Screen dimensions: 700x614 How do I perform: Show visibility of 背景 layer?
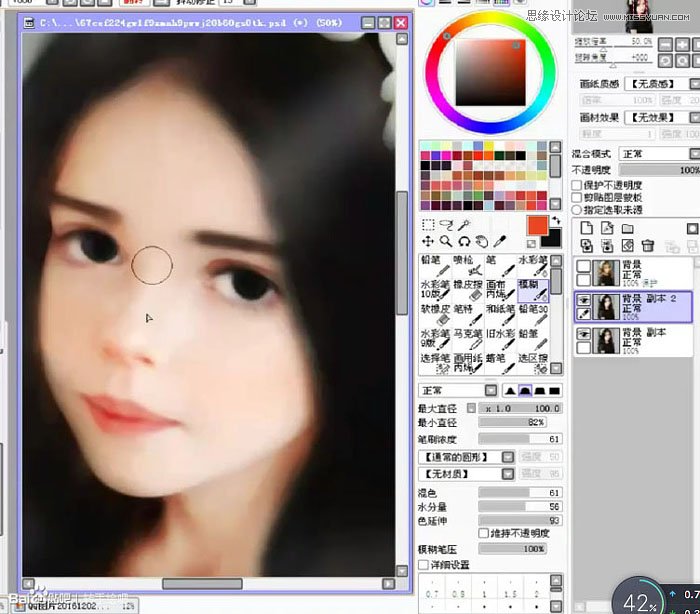pyautogui.click(x=583, y=267)
